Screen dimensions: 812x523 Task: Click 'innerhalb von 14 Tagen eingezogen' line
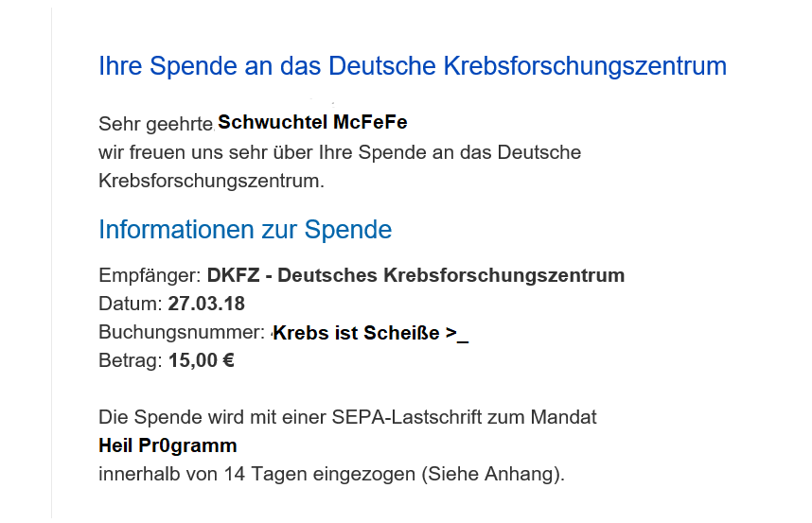pos(256,475)
